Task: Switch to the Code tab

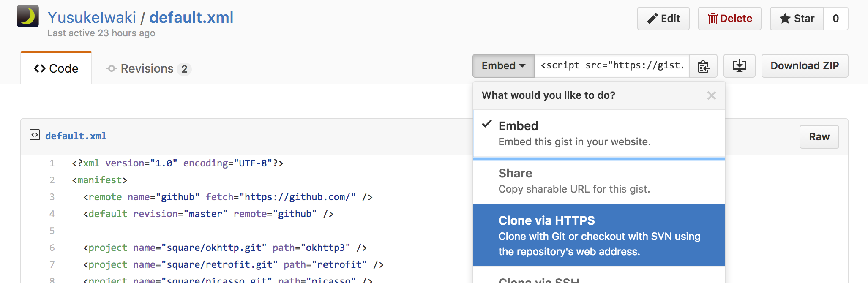Action: (x=56, y=68)
